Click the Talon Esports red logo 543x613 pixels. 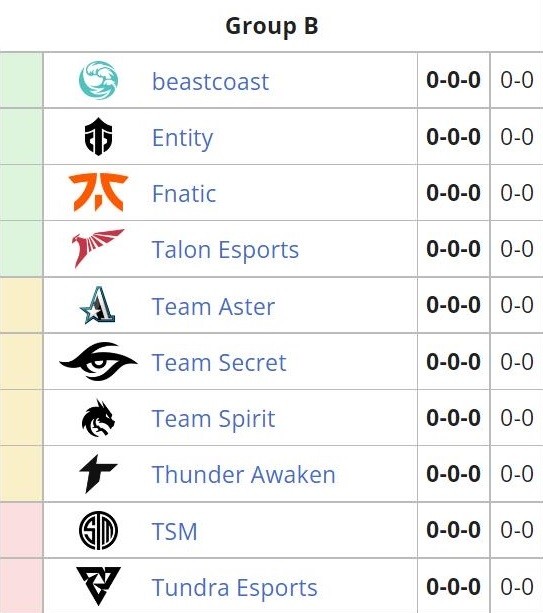click(x=98, y=248)
